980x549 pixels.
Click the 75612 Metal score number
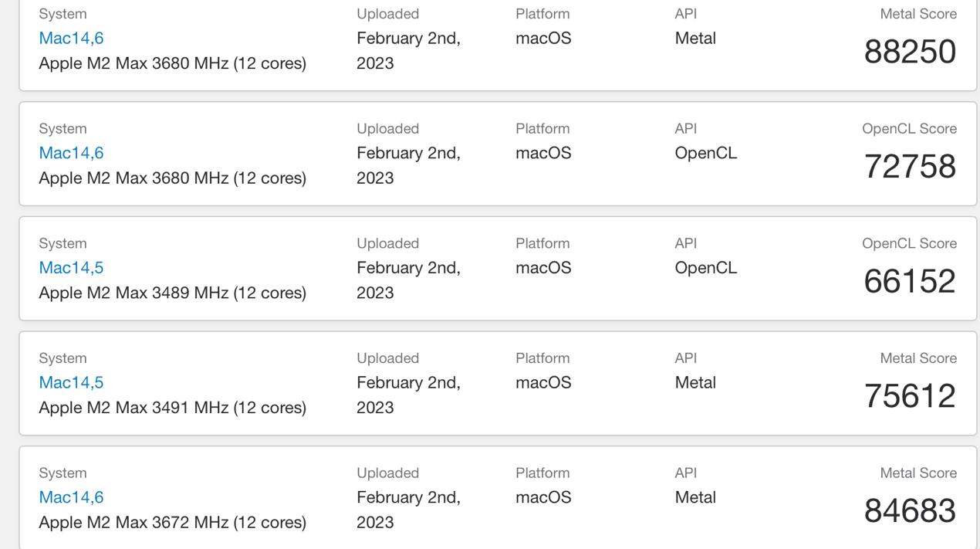[x=910, y=396]
